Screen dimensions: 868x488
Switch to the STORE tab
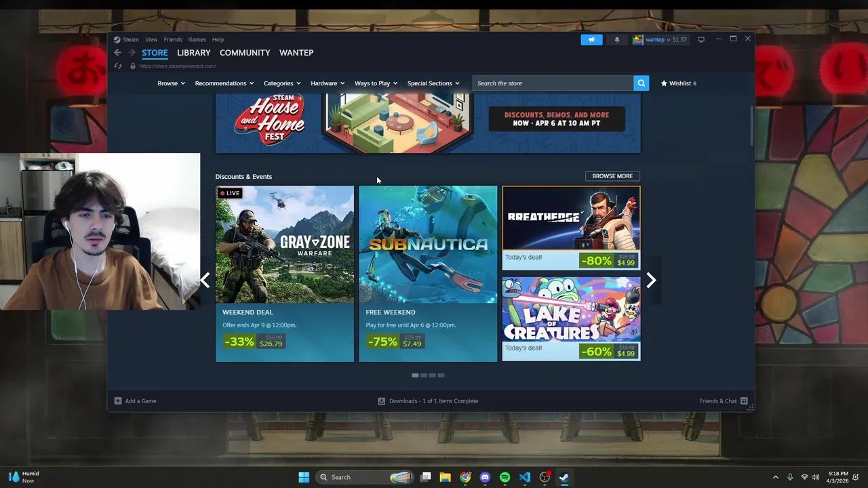155,52
